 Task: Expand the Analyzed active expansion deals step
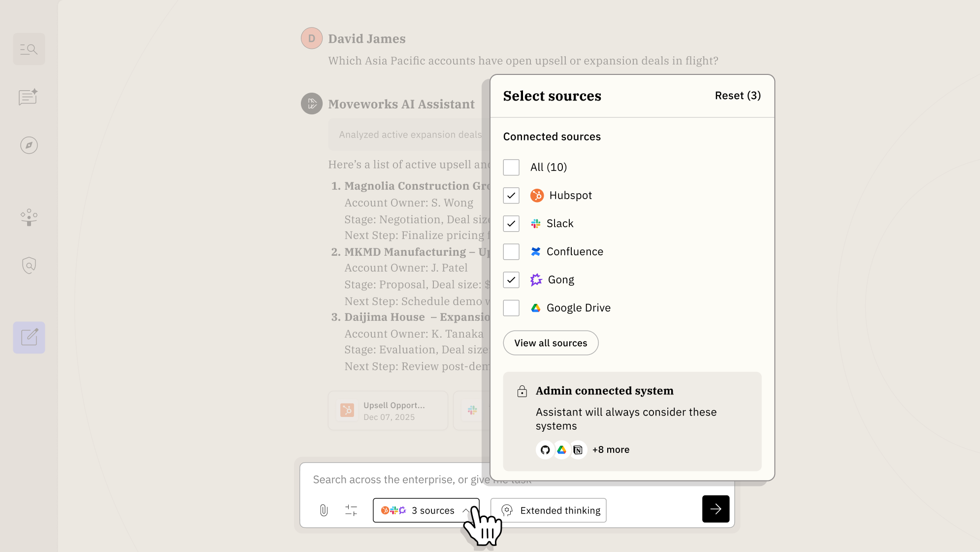(x=410, y=135)
